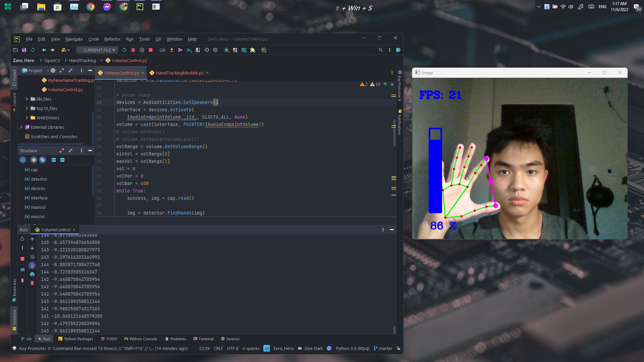Expand the tiki_files folder
644x362 pixels.
(27, 99)
